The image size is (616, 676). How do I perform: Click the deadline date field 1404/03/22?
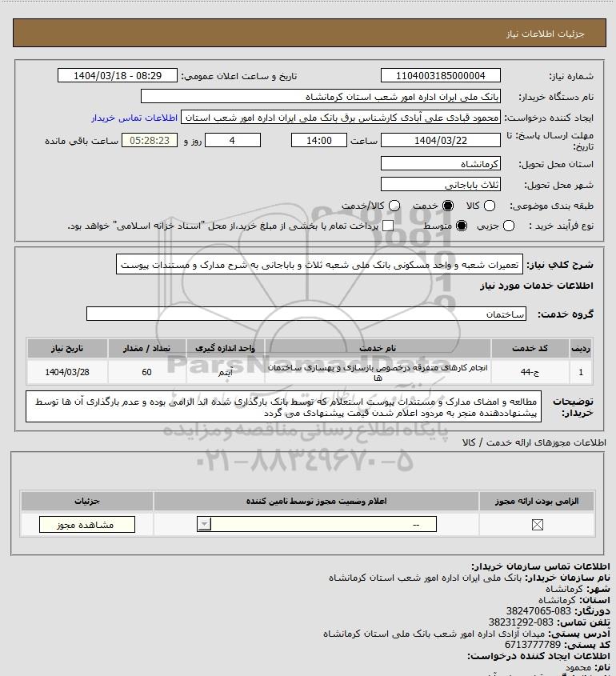point(441,140)
